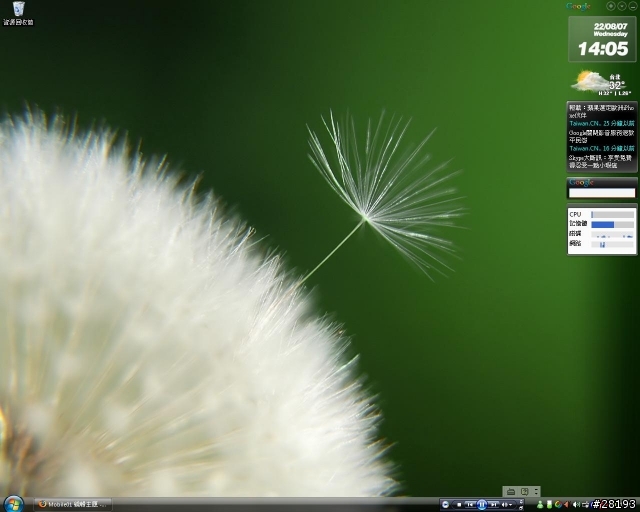Open the sidebar dropdown menu arrow
Screen dimensions: 640x512
tap(622, 6)
